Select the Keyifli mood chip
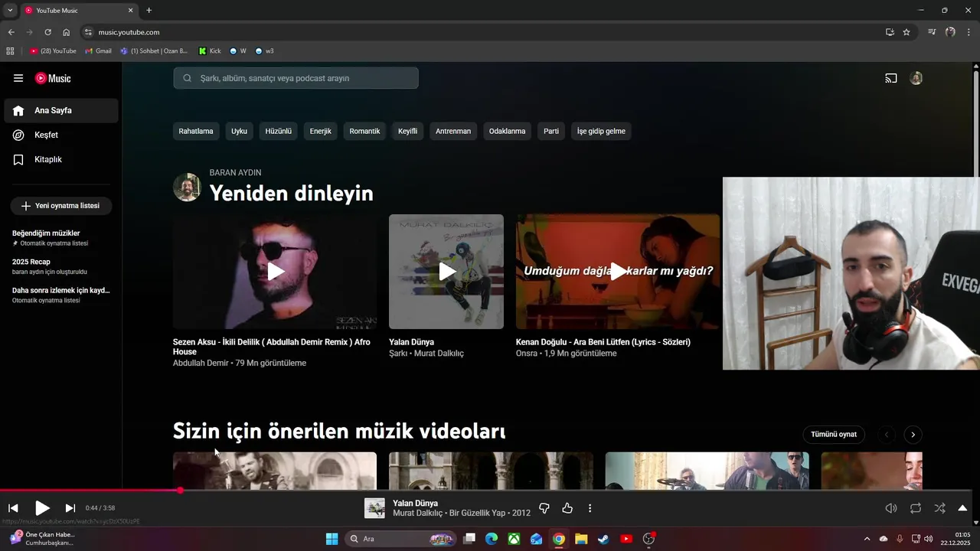The width and height of the screenshot is (980, 551). [408, 131]
